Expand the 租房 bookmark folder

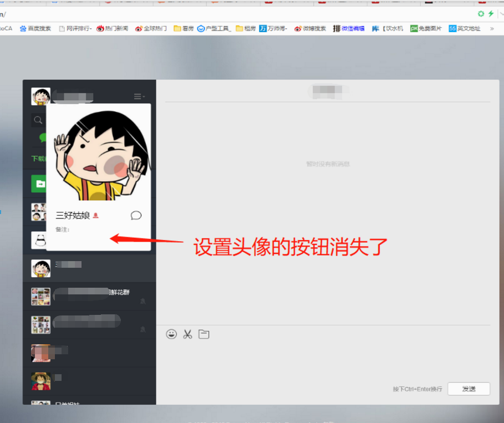[x=246, y=29]
